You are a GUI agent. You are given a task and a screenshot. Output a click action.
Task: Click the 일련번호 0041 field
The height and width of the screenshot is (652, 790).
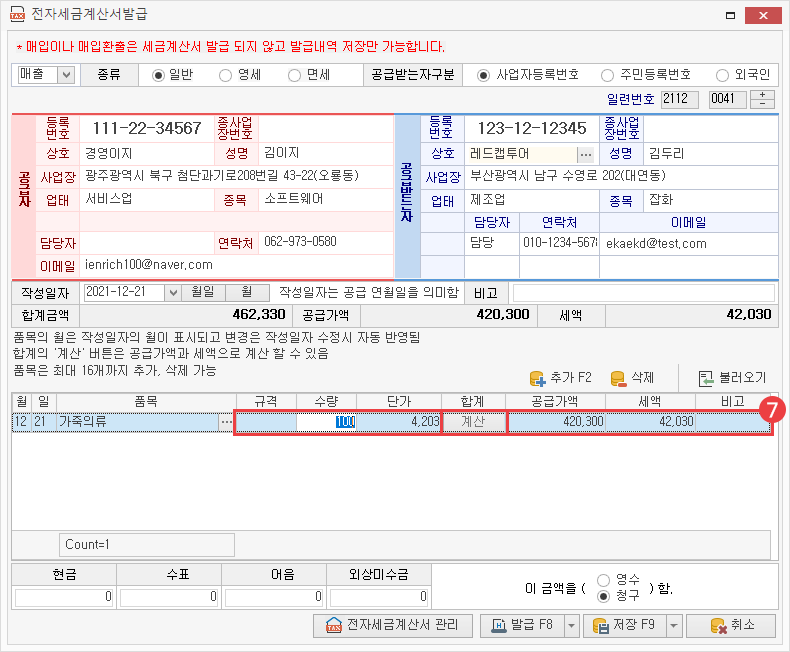728,99
